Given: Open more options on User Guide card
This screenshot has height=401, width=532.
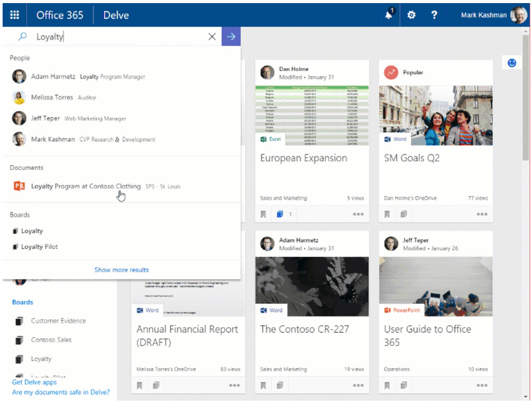Looking at the screenshot, I should coord(482,386).
